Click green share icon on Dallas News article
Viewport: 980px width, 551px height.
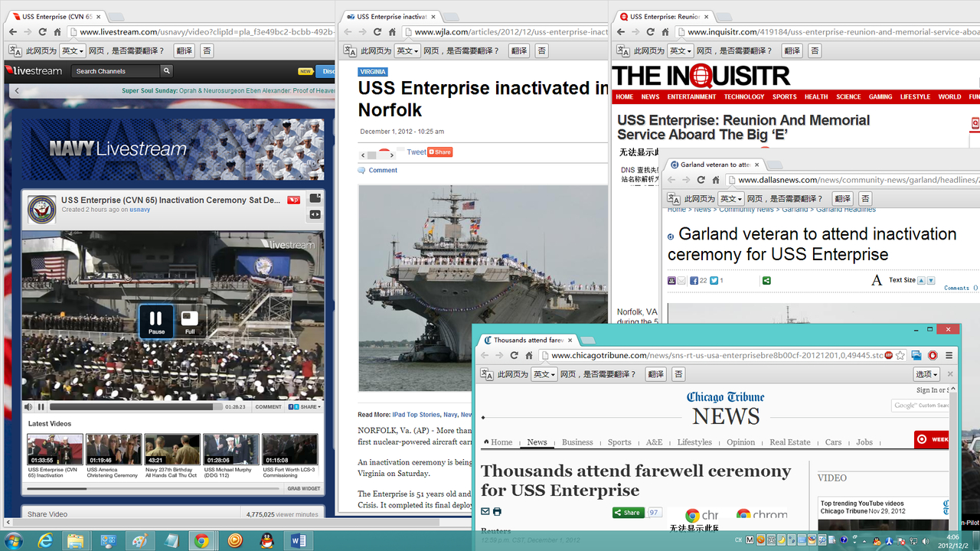(766, 281)
